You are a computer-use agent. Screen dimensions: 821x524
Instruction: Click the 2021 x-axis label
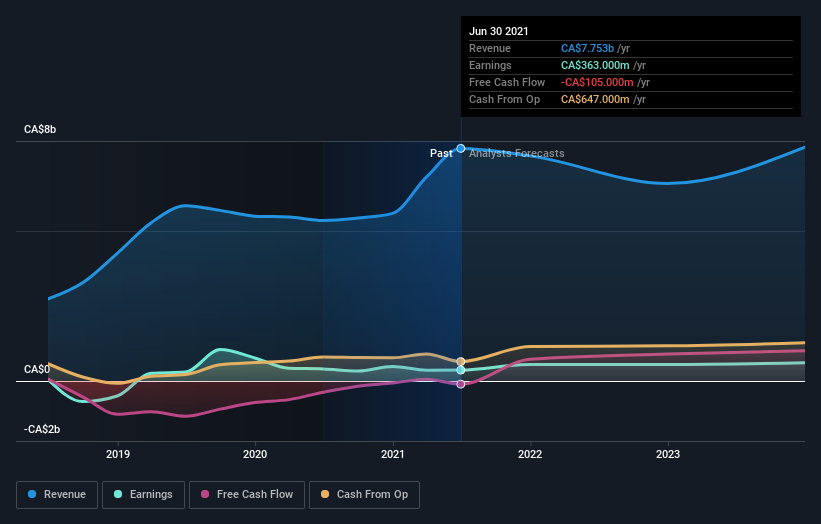(x=393, y=454)
